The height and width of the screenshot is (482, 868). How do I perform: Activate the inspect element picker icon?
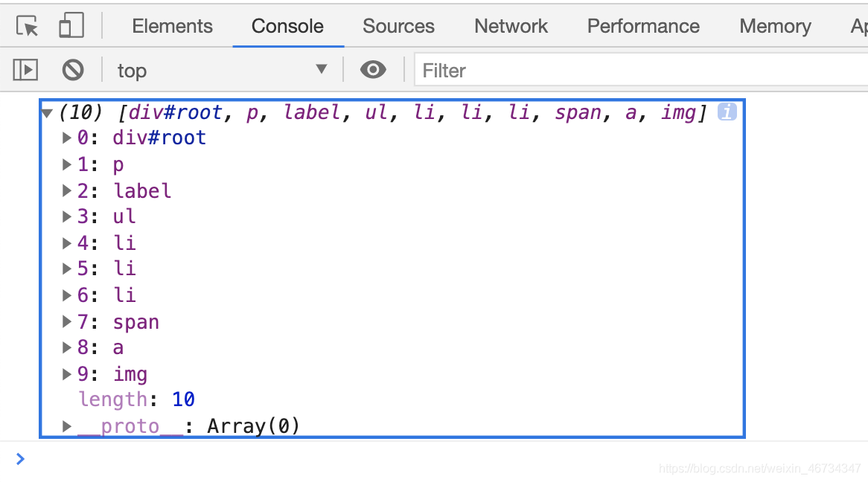click(x=27, y=26)
